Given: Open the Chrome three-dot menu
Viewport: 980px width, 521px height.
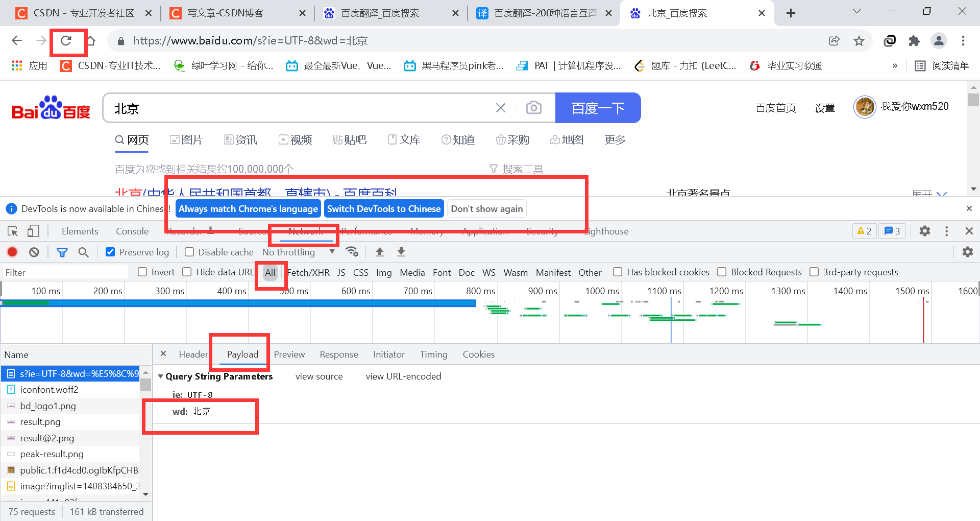Looking at the screenshot, I should [963, 41].
